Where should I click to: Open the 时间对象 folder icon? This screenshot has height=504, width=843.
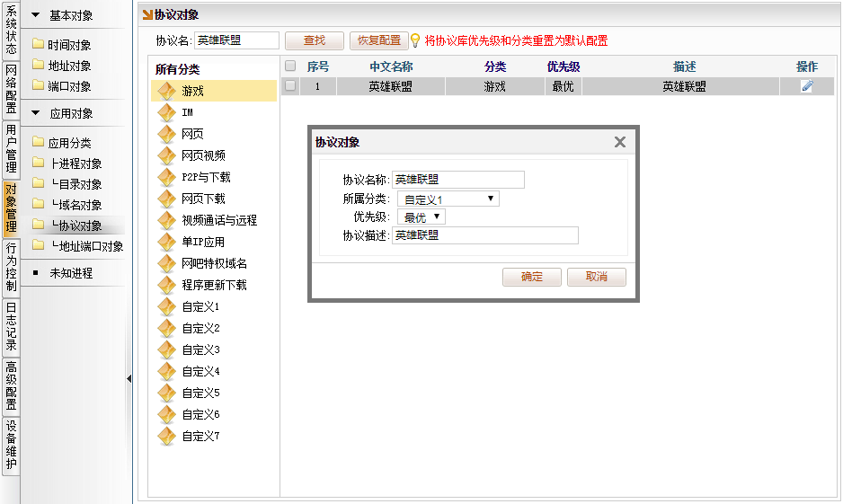38,45
